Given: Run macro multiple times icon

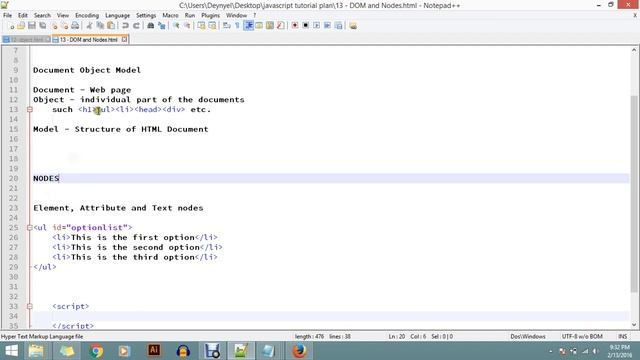Looking at the screenshot, I should point(327,26).
